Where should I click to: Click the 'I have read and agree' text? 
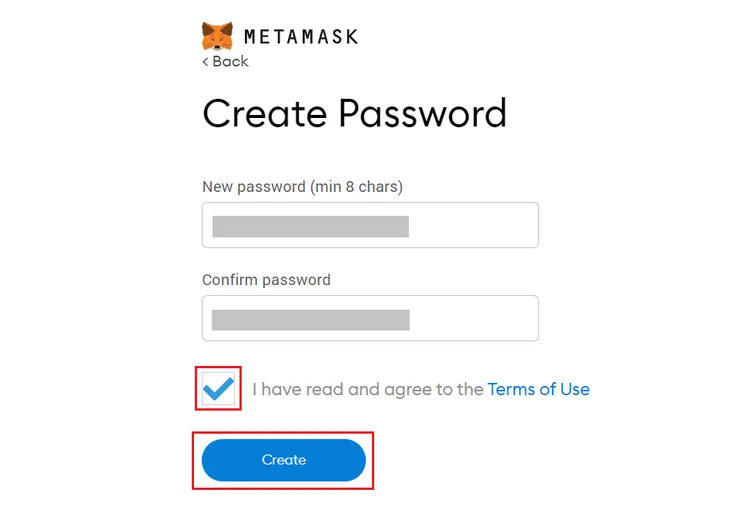(x=367, y=389)
